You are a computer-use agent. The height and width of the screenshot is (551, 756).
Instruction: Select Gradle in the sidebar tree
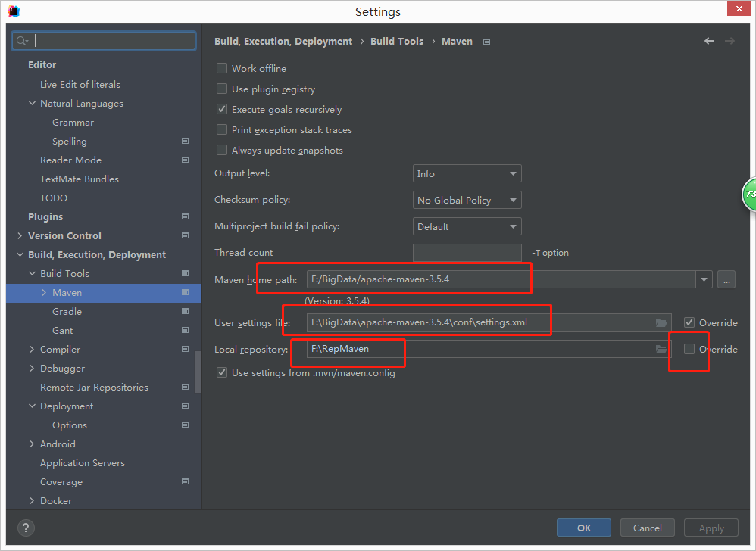pyautogui.click(x=67, y=311)
